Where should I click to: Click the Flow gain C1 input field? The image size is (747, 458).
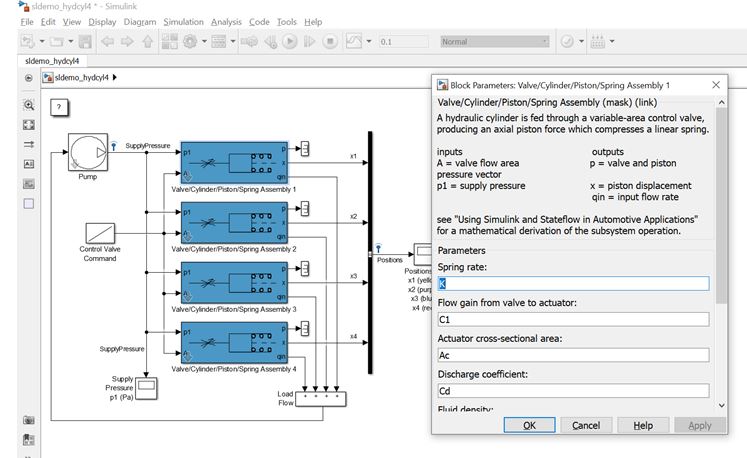[573, 319]
